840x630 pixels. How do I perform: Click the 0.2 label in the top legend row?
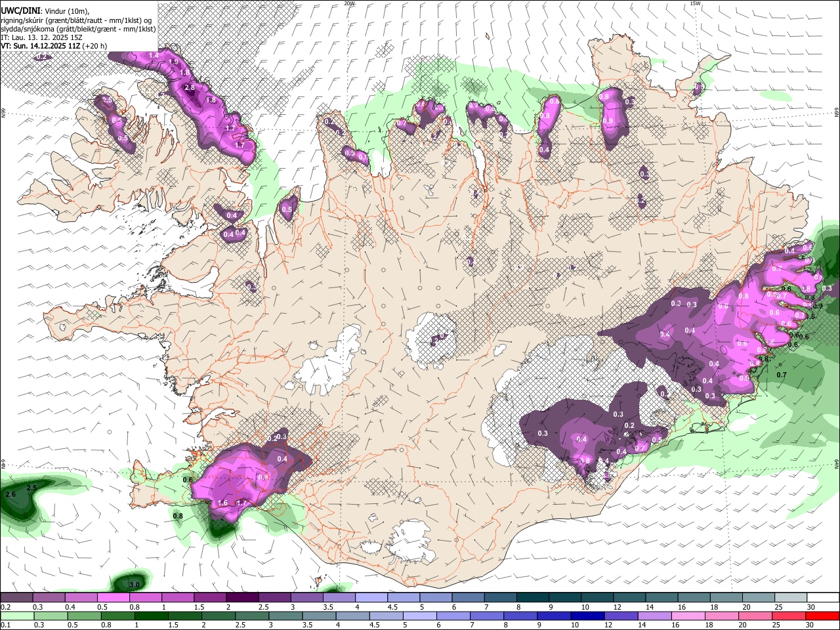pos(5,607)
